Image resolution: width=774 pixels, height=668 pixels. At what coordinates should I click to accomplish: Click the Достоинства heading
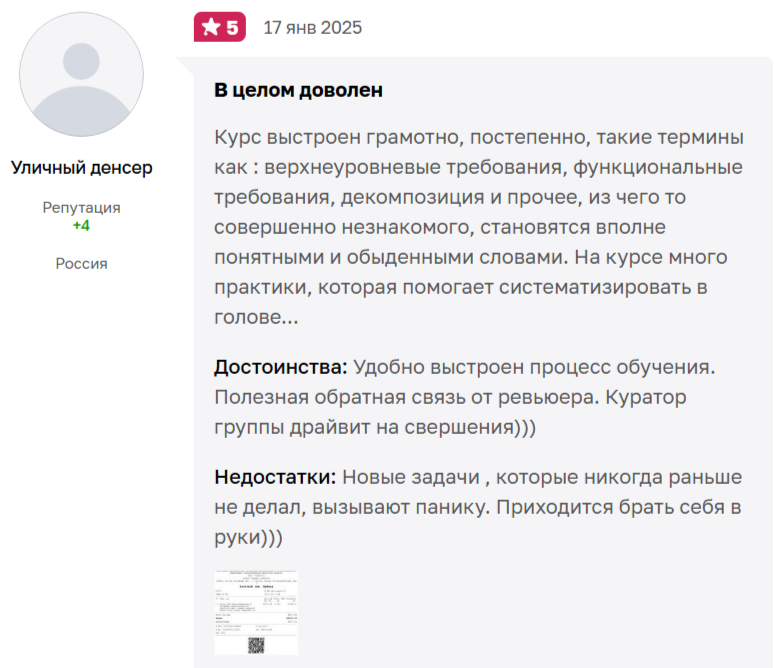click(281, 366)
